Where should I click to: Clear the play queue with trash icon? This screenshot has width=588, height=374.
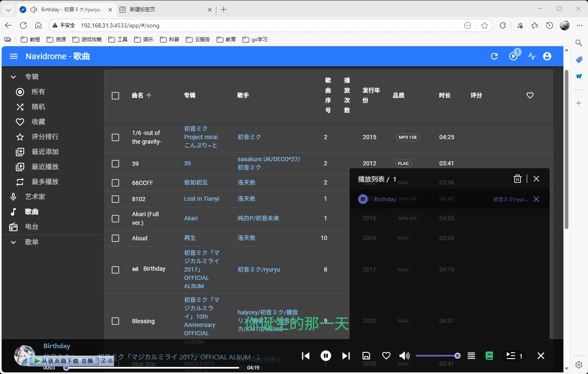518,178
